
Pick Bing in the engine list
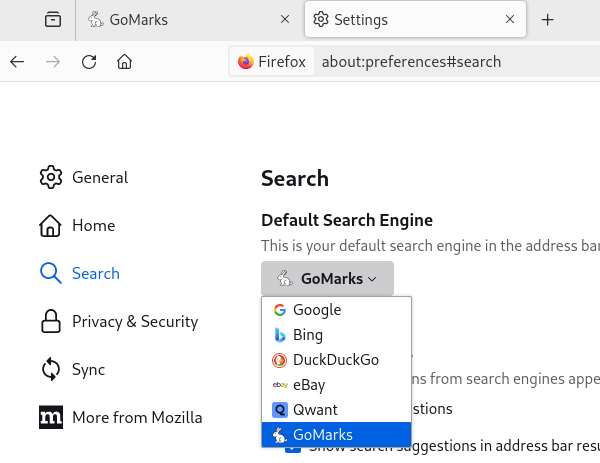coord(308,335)
